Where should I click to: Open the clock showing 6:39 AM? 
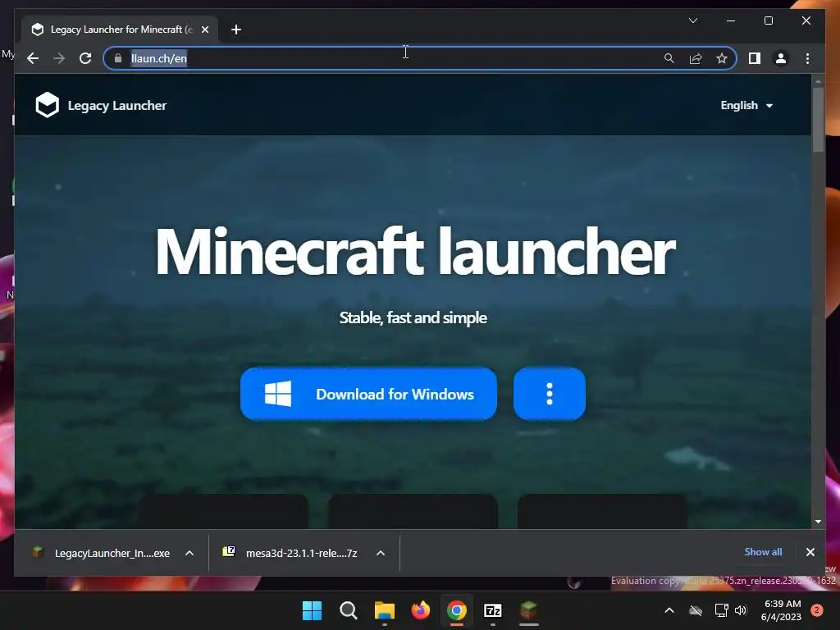coord(781,610)
